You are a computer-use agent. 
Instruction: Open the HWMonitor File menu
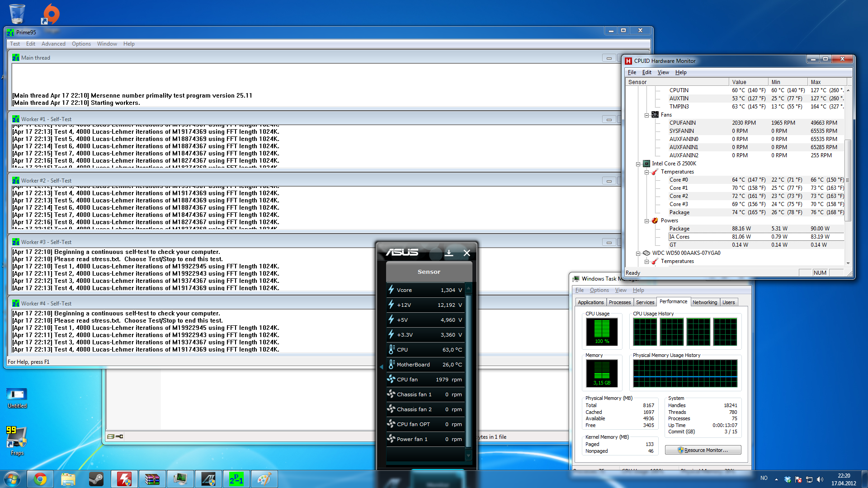(632, 72)
